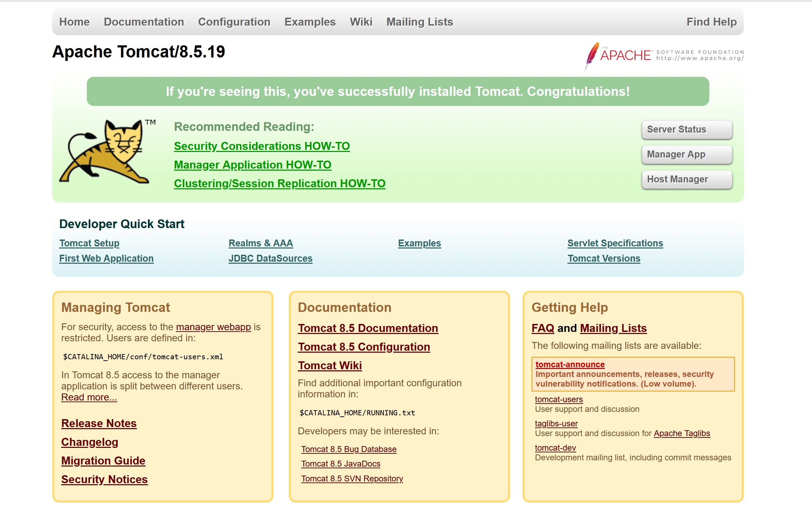
Task: View the Tomcat Versions link
Action: pos(604,259)
